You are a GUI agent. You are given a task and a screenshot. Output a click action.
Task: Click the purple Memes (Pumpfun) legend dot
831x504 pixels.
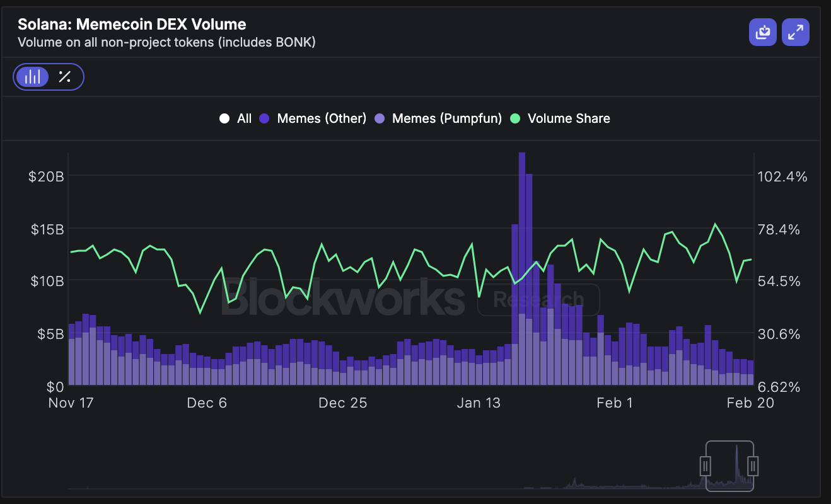point(380,118)
